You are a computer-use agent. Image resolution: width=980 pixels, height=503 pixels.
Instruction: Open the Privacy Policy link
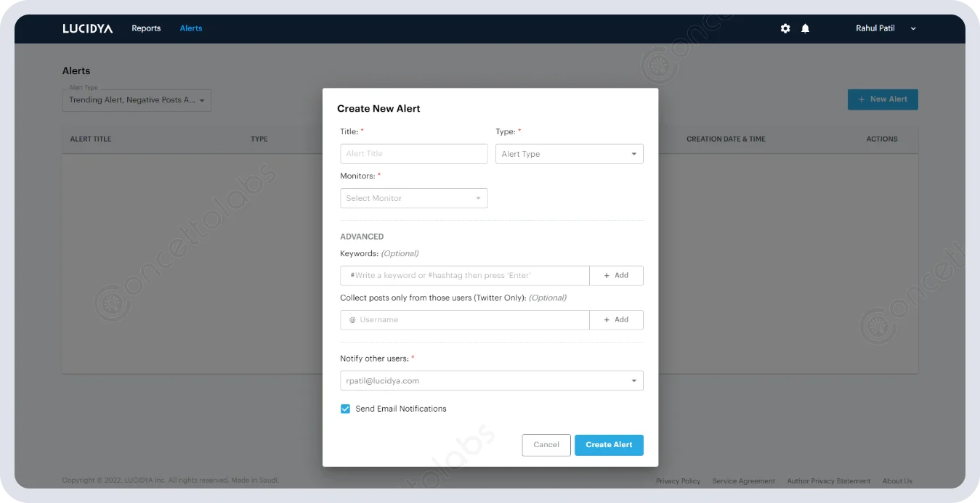677,480
